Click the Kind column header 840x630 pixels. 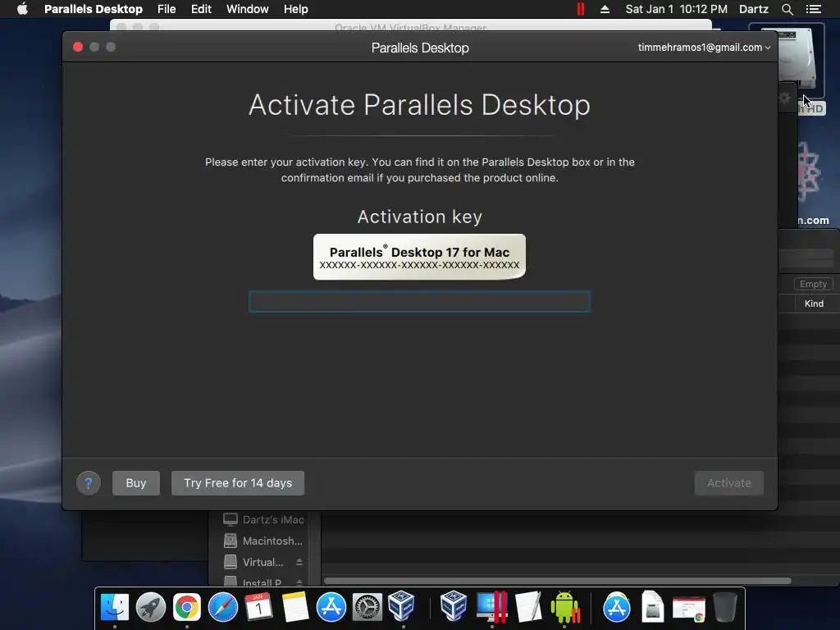point(814,304)
